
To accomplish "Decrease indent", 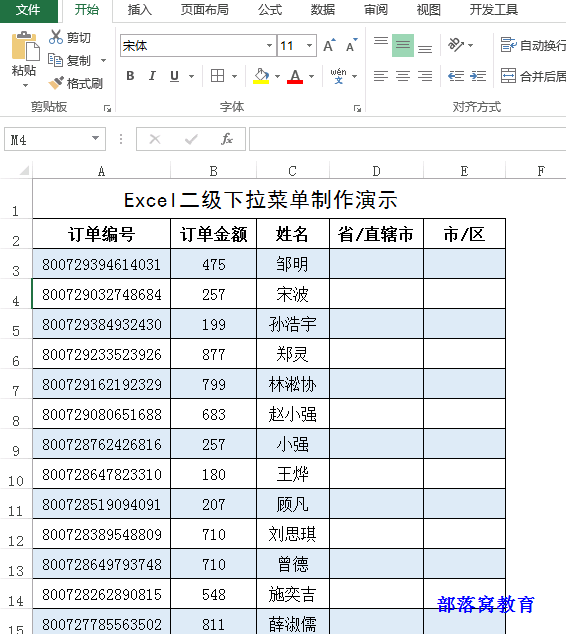I will 456,76.
